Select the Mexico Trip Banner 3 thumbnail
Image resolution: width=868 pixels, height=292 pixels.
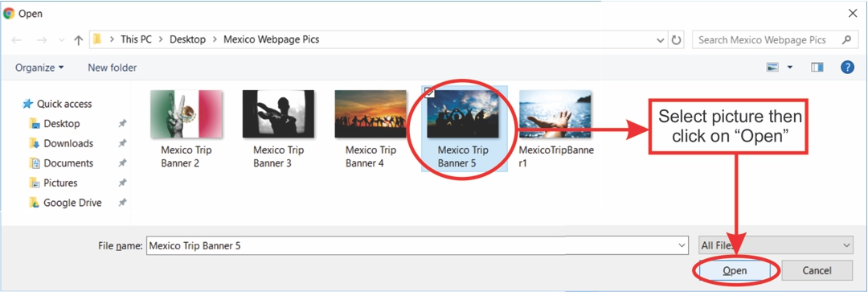[278, 114]
